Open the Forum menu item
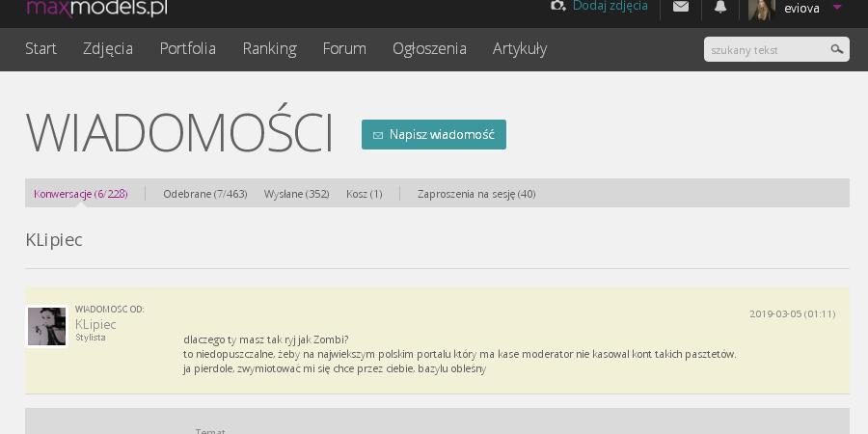The width and height of the screenshot is (868, 434). 344,49
